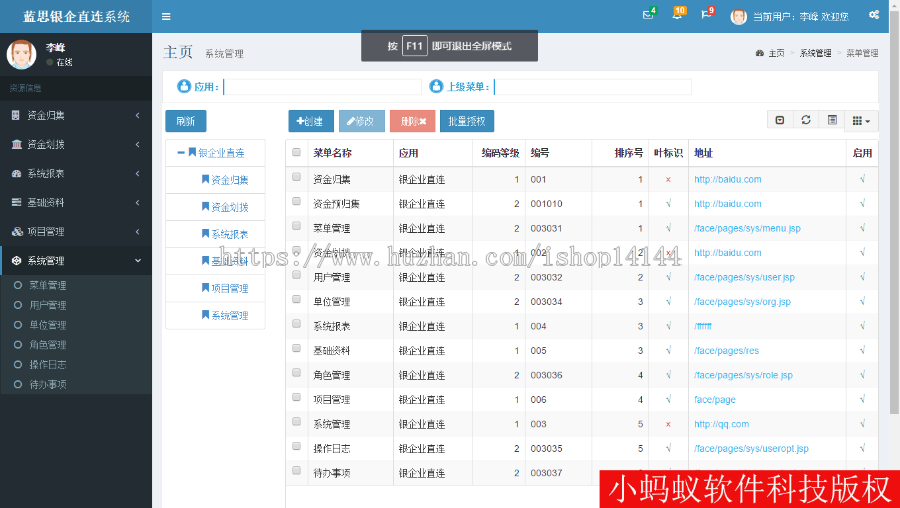Sort table by 编号 column header

click(540, 153)
